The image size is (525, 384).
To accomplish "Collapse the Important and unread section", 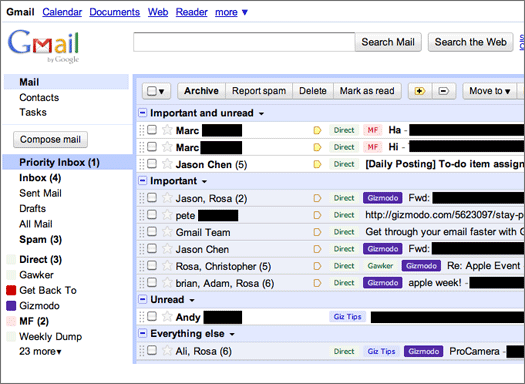I will (142, 113).
